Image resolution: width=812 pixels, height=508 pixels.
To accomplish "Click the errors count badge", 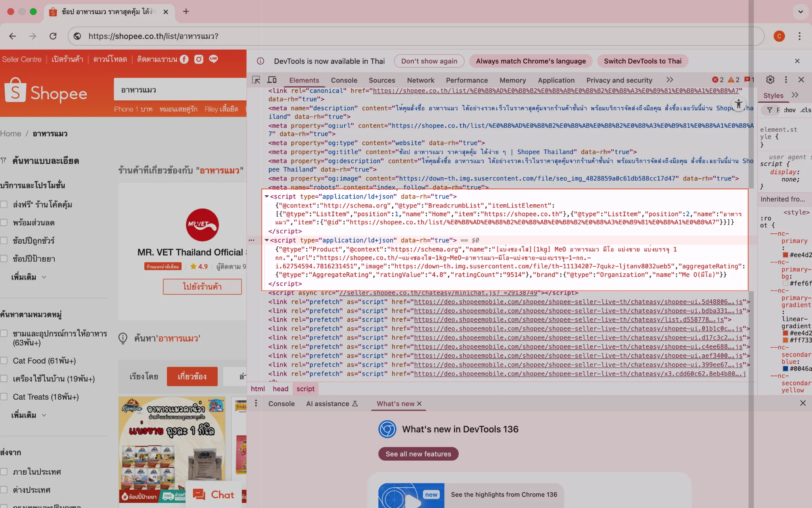I will 718,80.
